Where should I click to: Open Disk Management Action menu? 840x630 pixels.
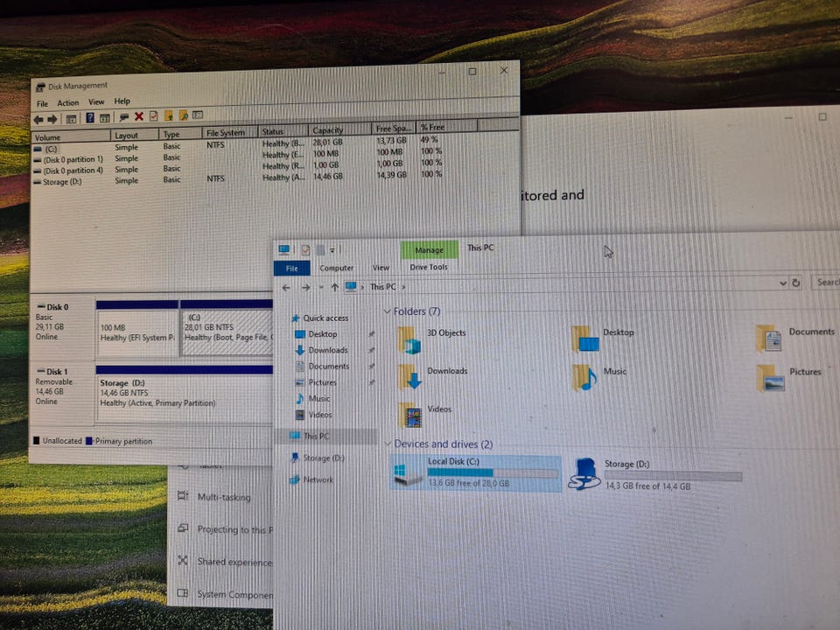67,102
